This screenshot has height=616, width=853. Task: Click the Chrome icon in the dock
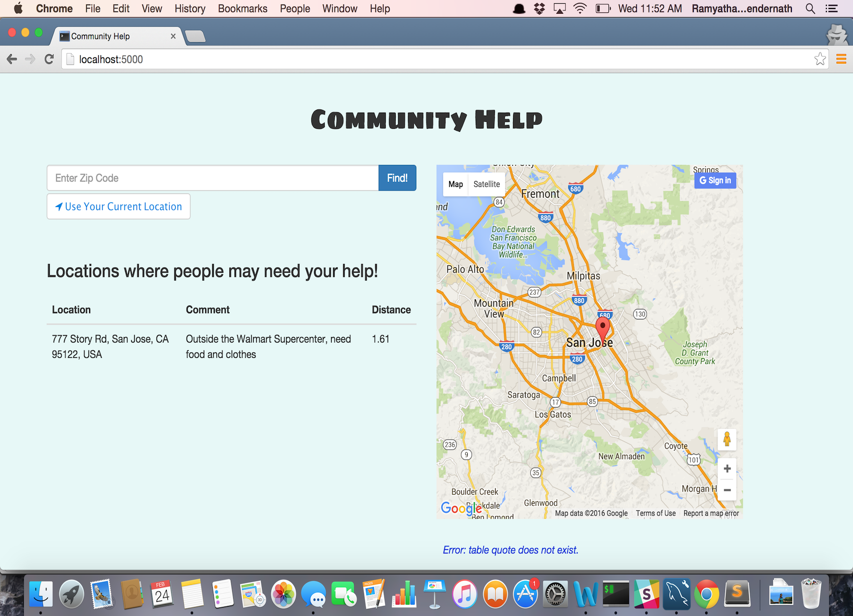click(x=707, y=594)
